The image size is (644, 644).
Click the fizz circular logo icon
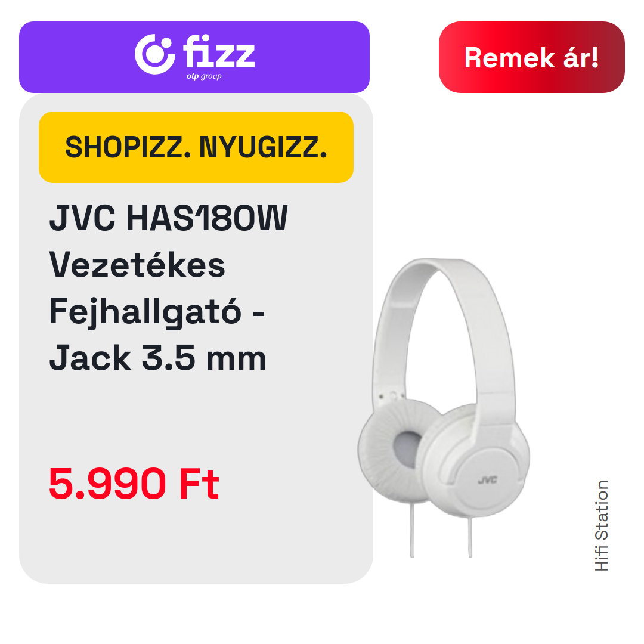pos(155,54)
